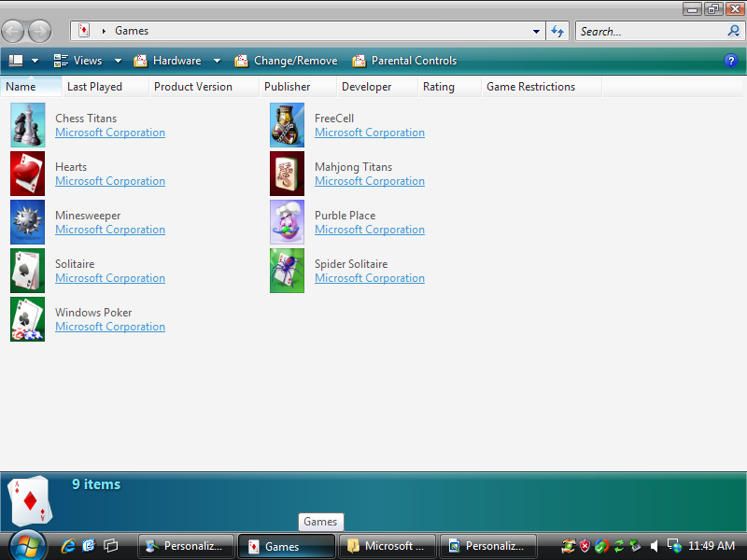
Task: Click the Views toolbar button
Action: (78, 61)
